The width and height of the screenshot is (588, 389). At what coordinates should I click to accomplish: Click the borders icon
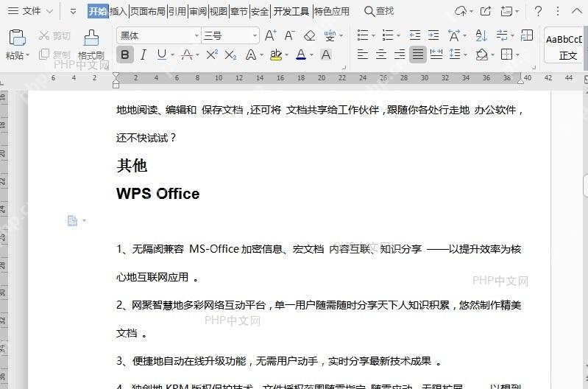coord(506,55)
